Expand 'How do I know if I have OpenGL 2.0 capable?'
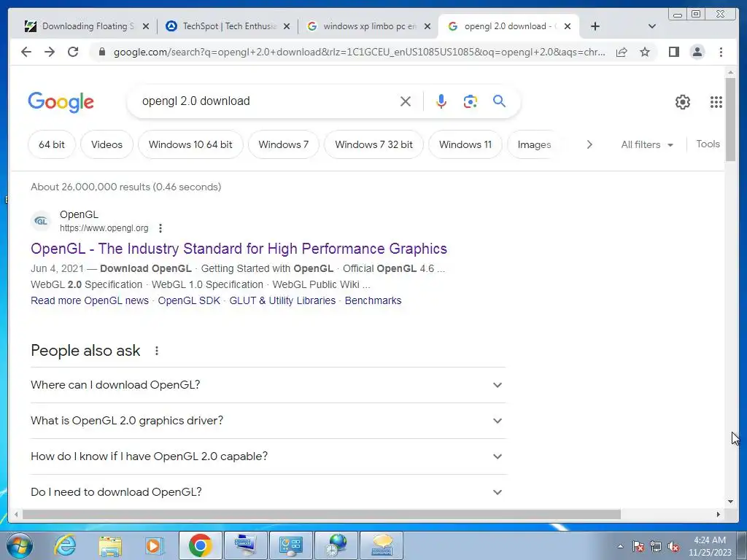 [x=268, y=456]
